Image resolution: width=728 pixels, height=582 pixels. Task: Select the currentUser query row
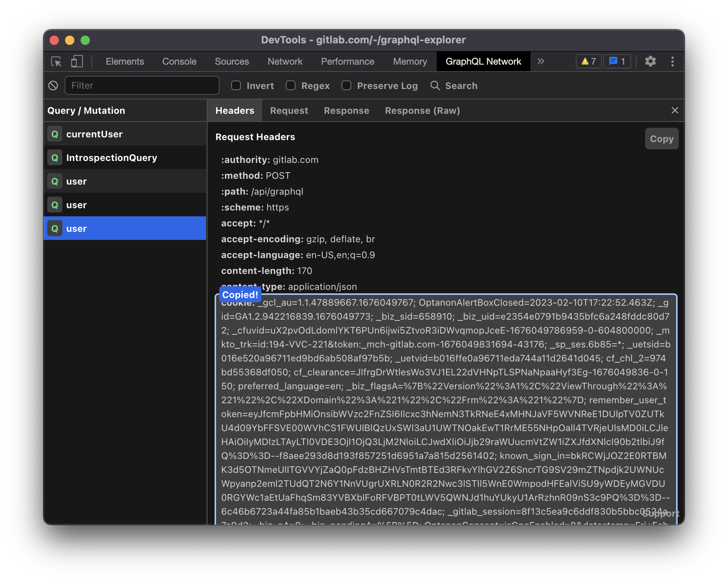(x=94, y=134)
